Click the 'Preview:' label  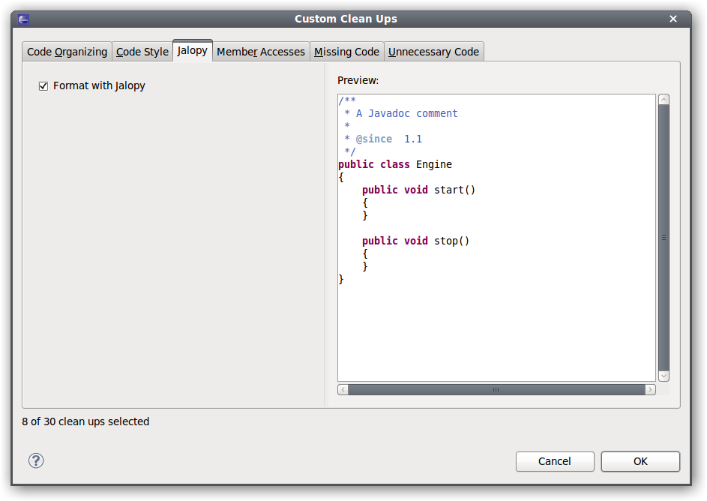click(x=358, y=80)
